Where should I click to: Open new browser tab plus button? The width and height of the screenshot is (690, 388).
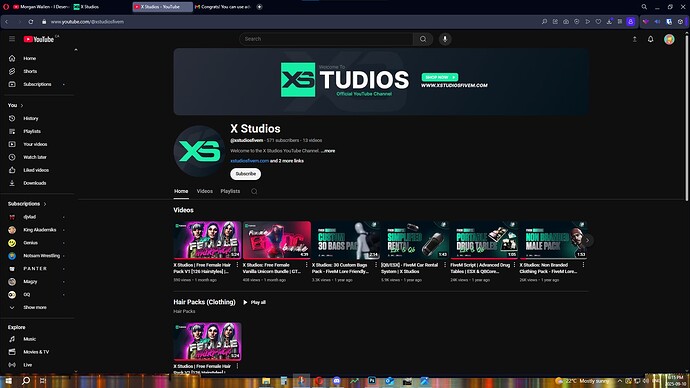[x=260, y=7]
